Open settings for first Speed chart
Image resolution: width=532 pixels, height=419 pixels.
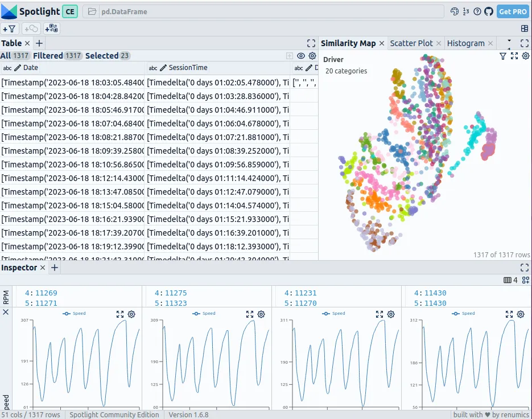pos(131,314)
